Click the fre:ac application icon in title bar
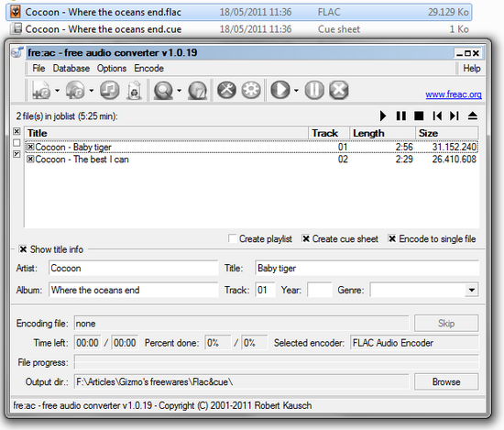This screenshot has height=430, width=504. click(x=17, y=52)
